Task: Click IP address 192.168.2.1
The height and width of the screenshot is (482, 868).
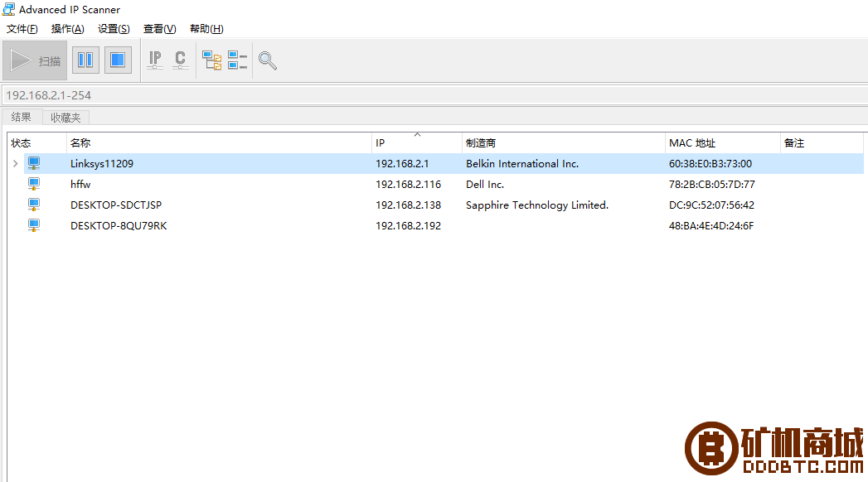Action: pos(402,164)
